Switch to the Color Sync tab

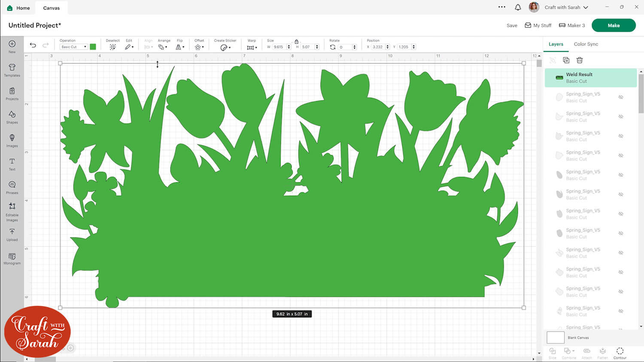586,44
